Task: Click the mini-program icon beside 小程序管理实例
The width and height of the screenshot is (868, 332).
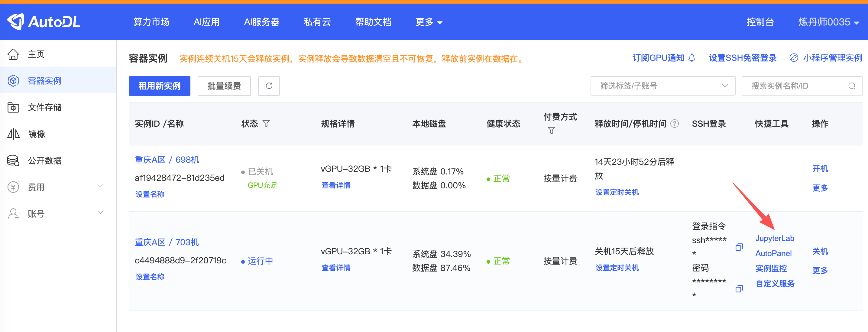Action: click(794, 58)
